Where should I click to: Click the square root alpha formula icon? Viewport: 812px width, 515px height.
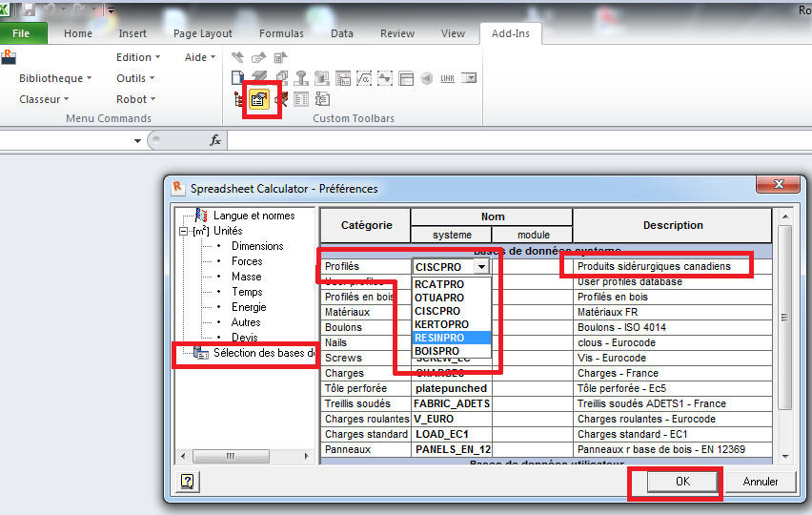364,78
